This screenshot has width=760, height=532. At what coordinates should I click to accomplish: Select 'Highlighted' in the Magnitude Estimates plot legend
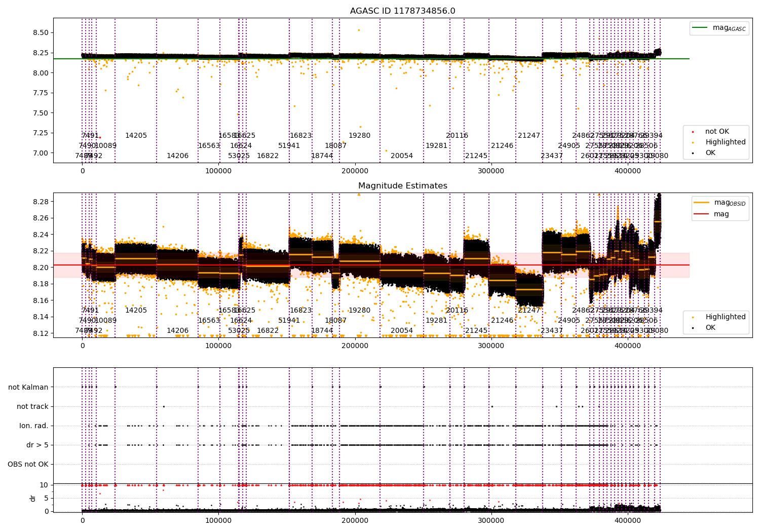point(726,317)
